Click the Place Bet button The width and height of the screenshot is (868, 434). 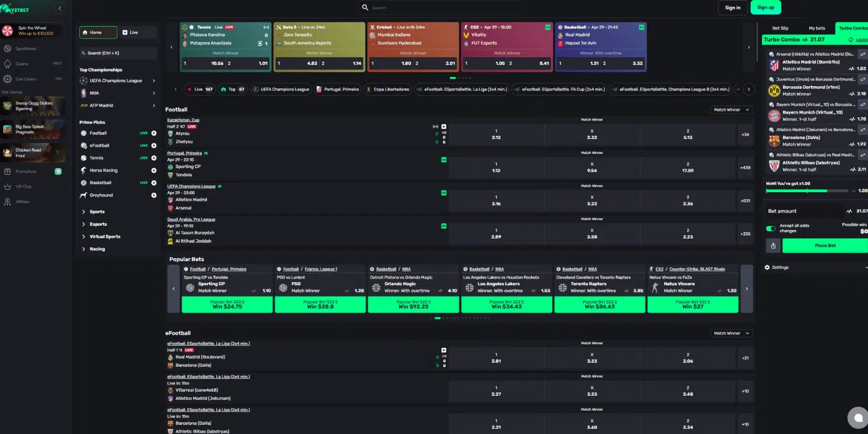(825, 246)
